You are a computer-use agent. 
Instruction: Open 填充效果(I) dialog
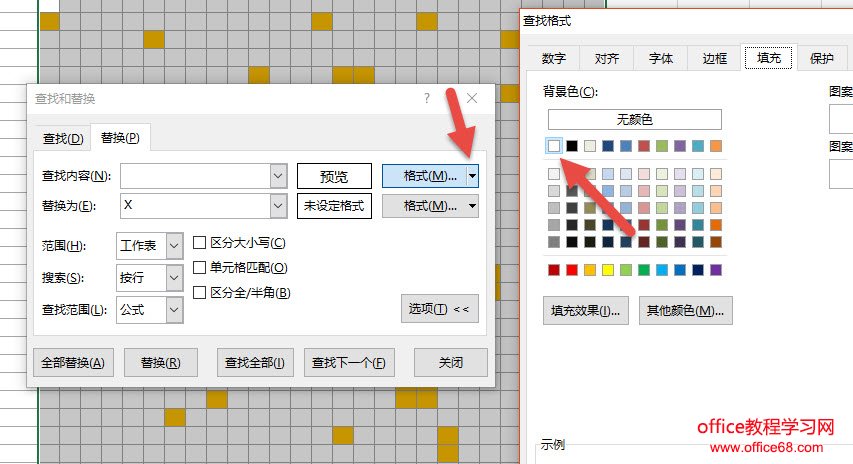[586, 311]
